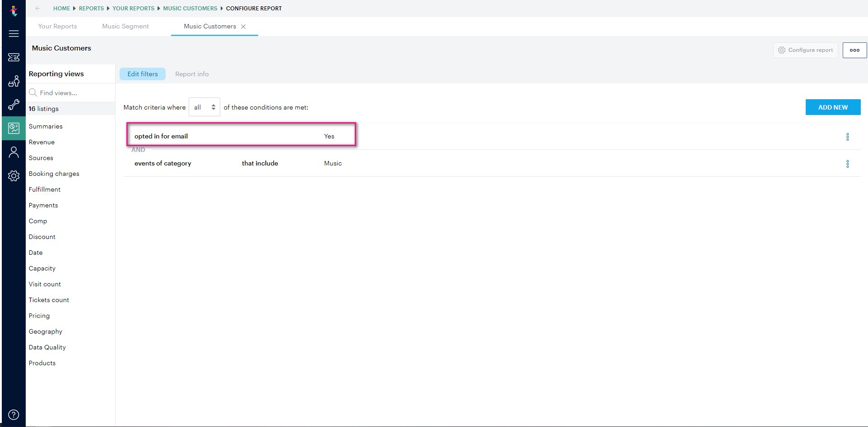The width and height of the screenshot is (868, 427).
Task: Open the Pricing view
Action: pyautogui.click(x=39, y=316)
